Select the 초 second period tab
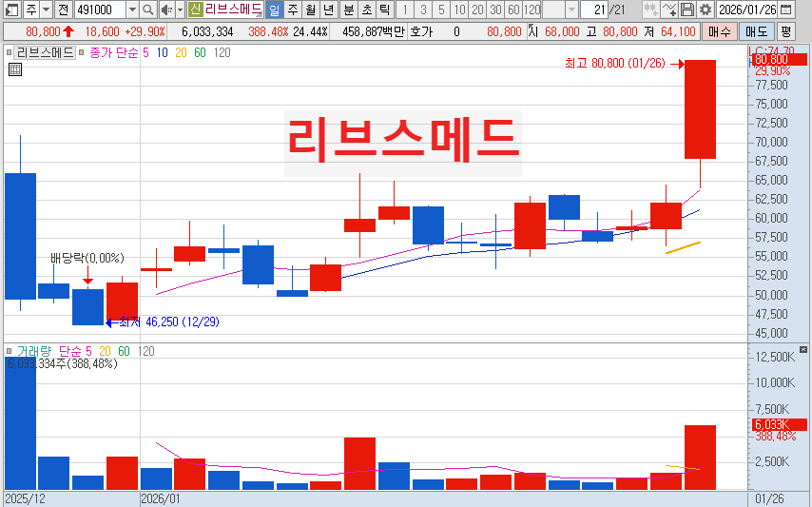This screenshot has height=507, width=812. (x=367, y=10)
